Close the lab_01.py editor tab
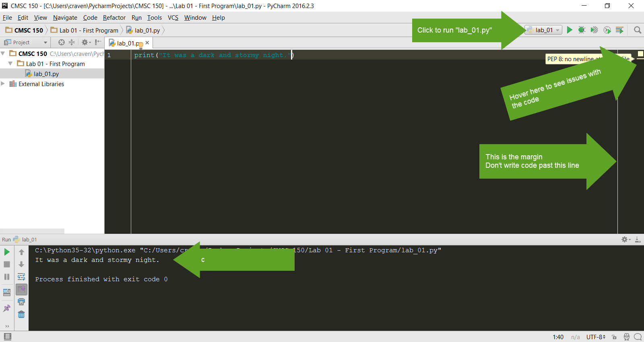The width and height of the screenshot is (644, 342). (147, 43)
